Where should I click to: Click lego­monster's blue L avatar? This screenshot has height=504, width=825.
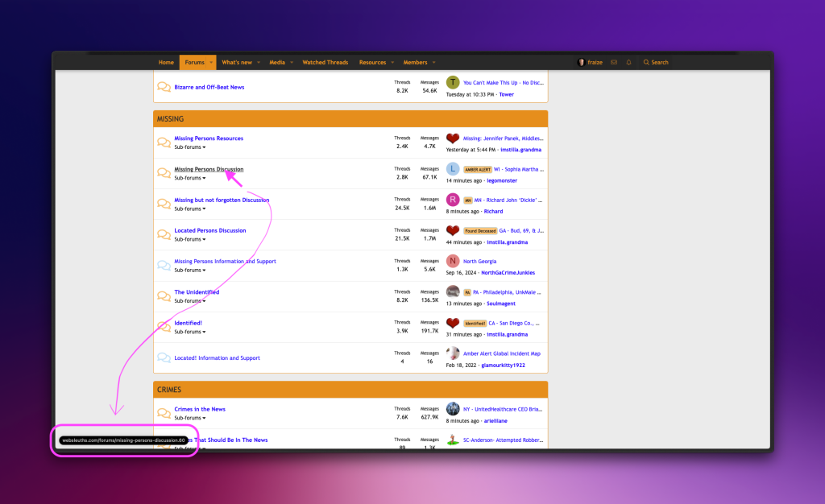point(453,169)
